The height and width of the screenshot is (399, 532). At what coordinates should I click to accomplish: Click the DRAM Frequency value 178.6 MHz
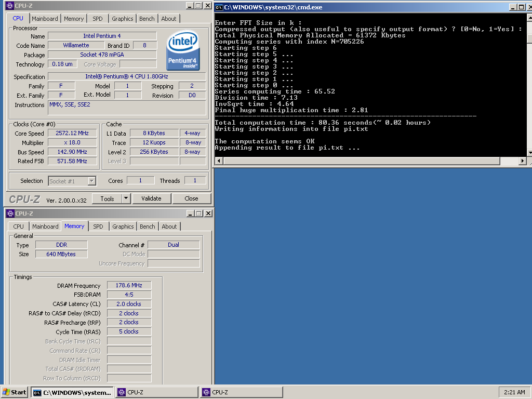coord(129,285)
